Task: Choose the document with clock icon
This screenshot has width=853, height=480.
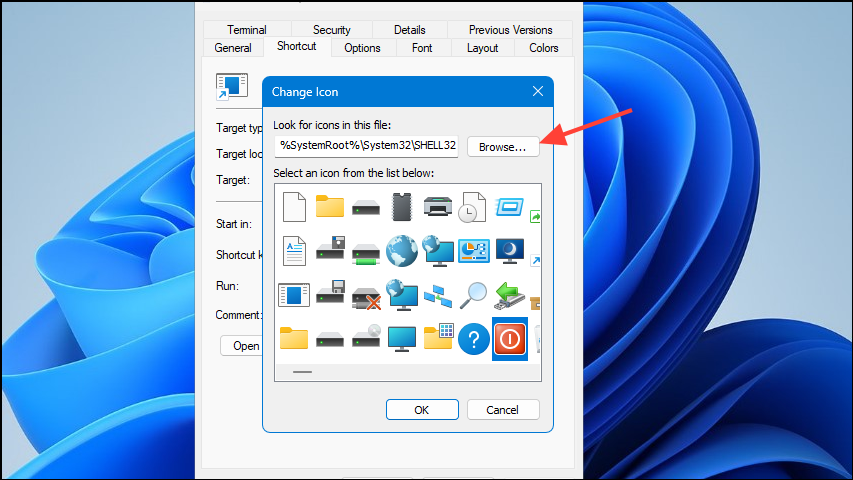Action: 472,207
